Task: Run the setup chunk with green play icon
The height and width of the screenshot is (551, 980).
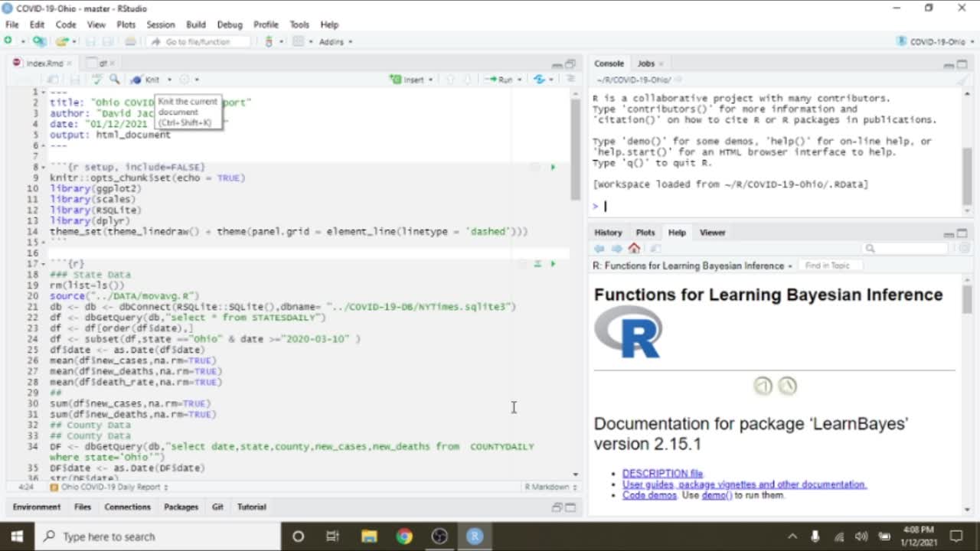Action: (x=553, y=167)
